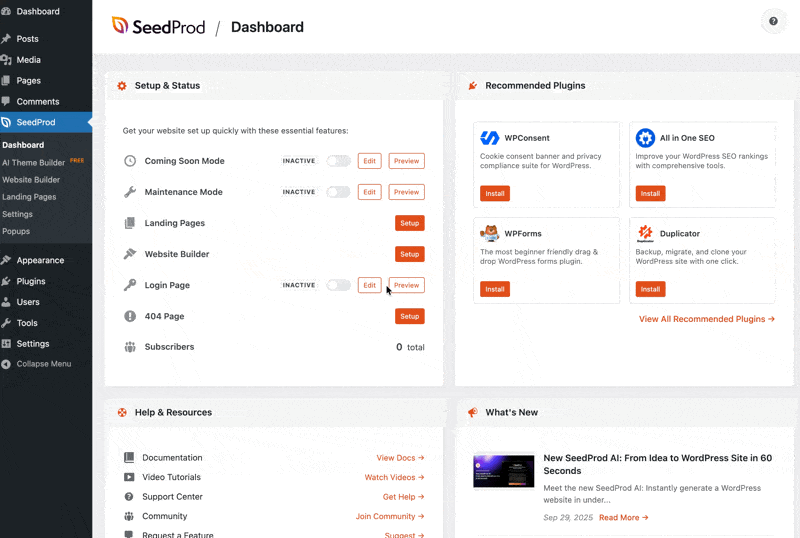Open the Plugins sidebar menu
This screenshot has height=538, width=800.
[31, 281]
